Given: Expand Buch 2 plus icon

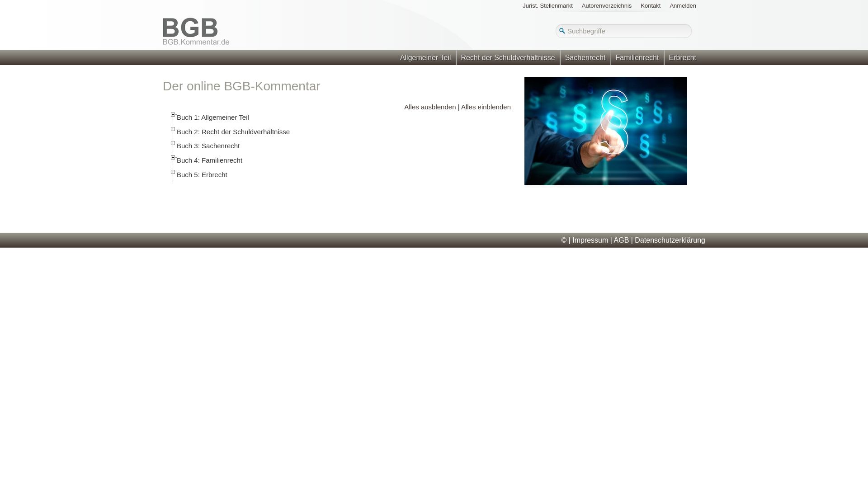Looking at the screenshot, I should coord(173,129).
